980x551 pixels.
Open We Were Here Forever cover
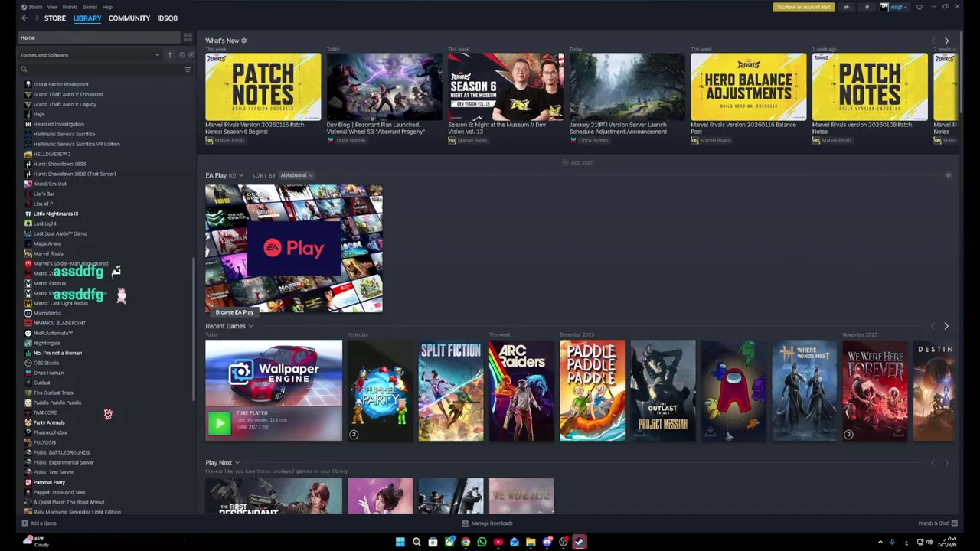point(874,390)
